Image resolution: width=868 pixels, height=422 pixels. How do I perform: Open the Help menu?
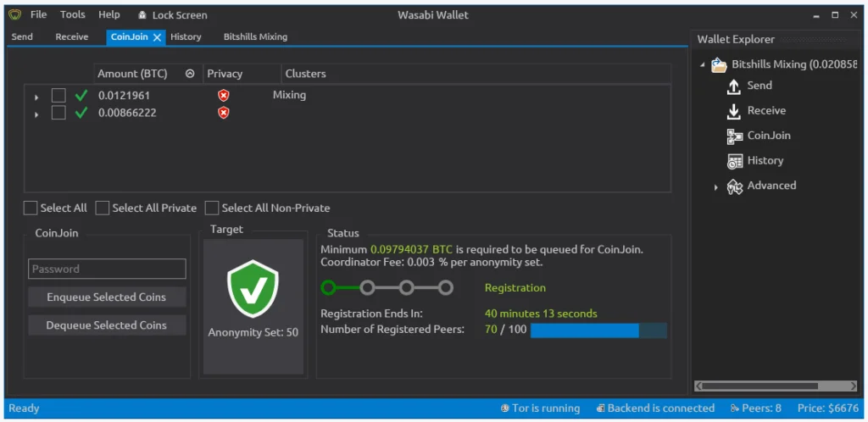[x=109, y=15]
